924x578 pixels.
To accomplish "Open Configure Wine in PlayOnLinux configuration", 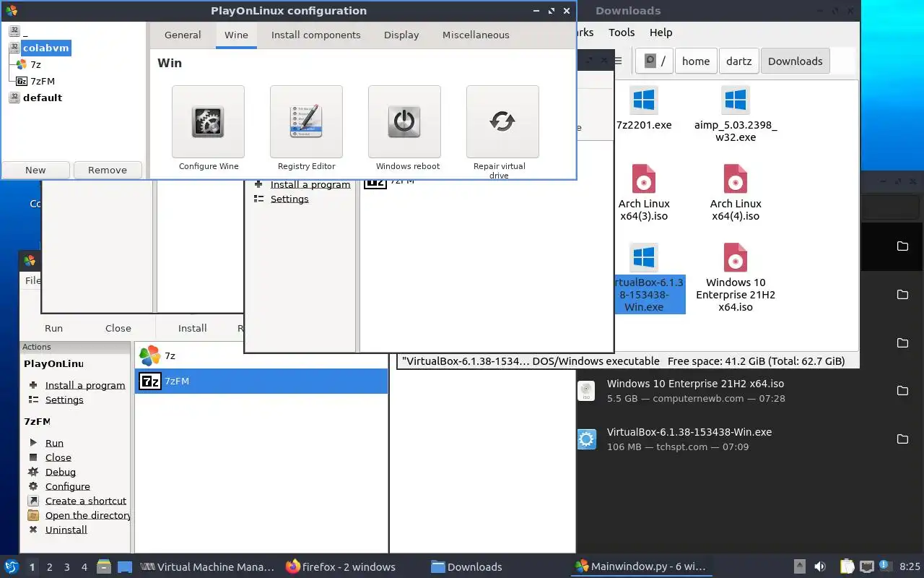I will click(x=208, y=121).
